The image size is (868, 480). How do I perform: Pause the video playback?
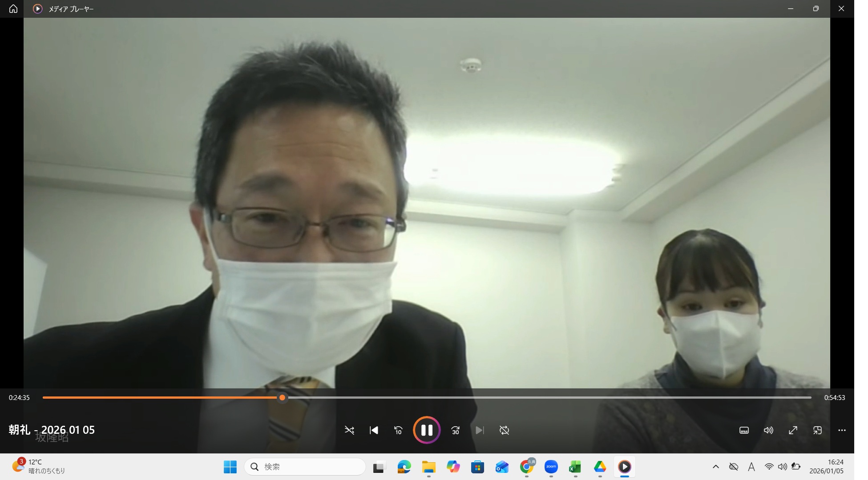tap(426, 430)
